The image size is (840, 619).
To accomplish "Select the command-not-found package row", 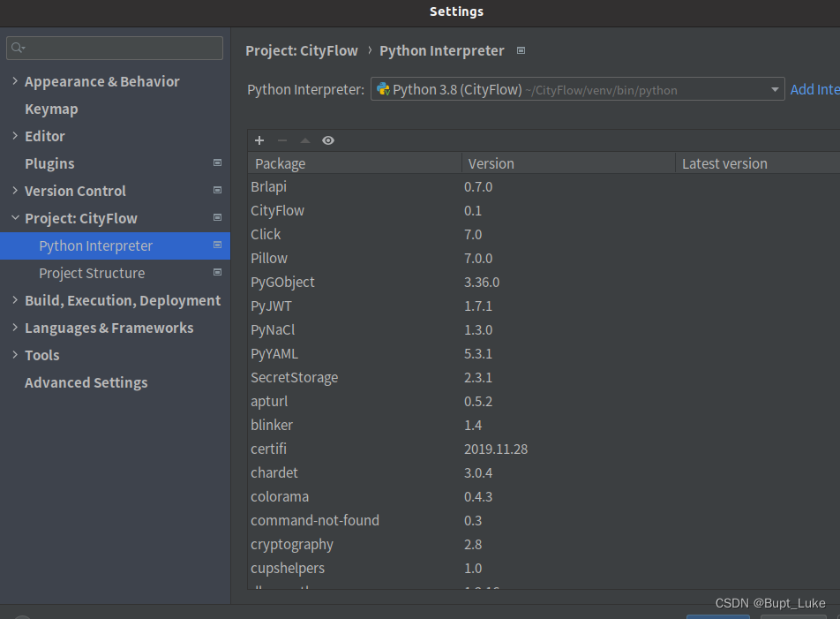I will tap(544, 520).
